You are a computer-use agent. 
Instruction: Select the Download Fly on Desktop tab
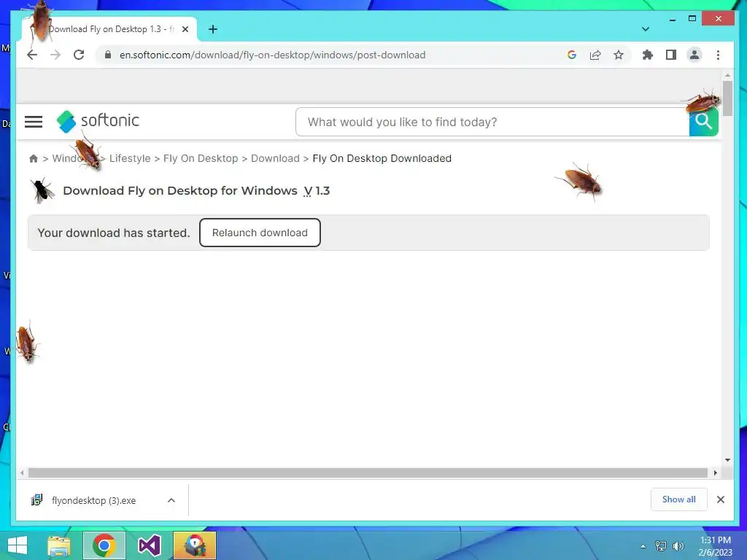pos(109,29)
